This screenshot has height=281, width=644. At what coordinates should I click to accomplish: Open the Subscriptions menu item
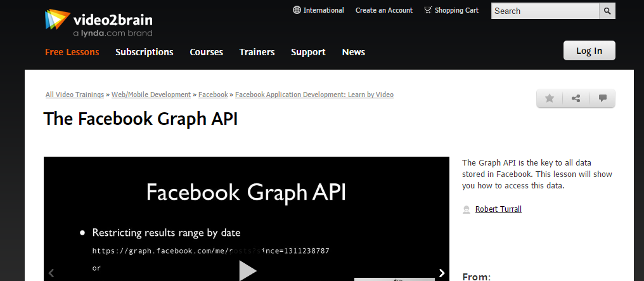(x=144, y=52)
